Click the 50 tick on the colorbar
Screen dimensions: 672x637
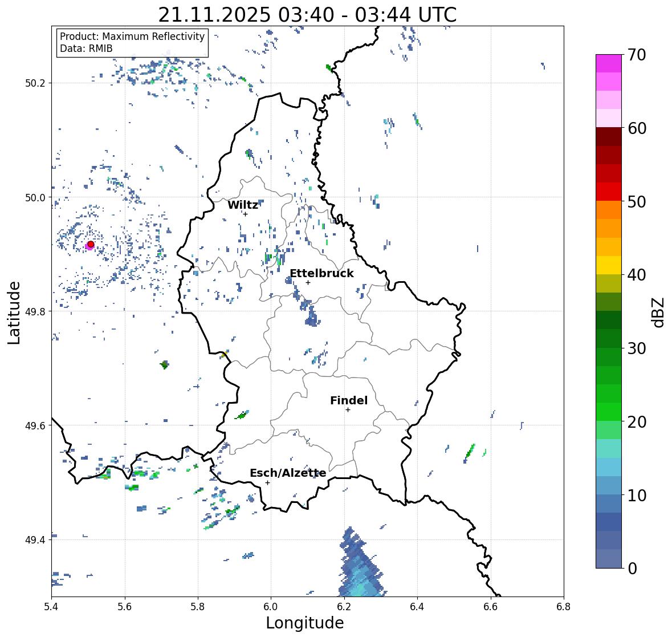637,201
